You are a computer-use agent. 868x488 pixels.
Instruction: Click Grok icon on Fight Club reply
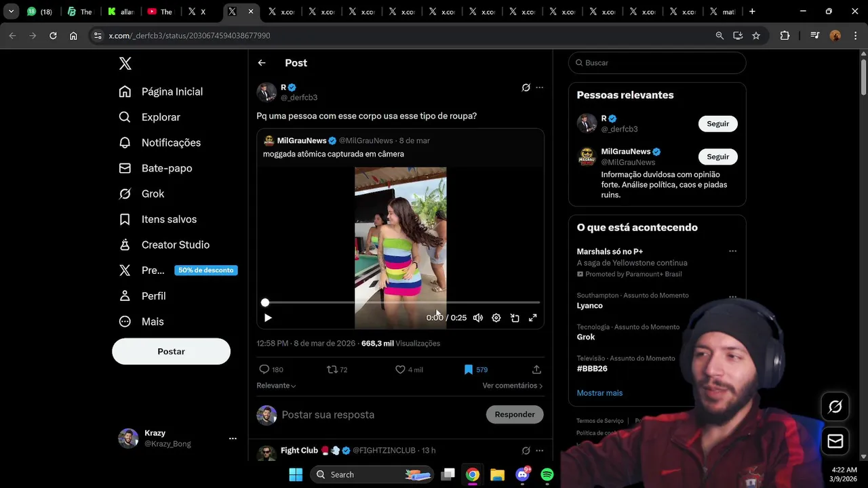click(x=526, y=451)
